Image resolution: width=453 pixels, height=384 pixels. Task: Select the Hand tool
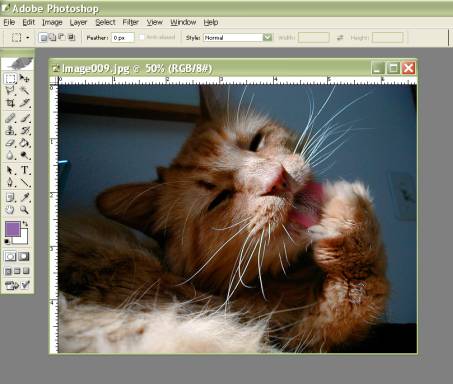click(10, 210)
